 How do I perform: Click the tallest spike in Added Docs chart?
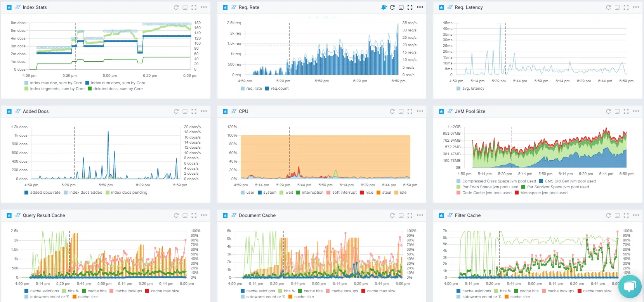[x=108, y=133]
